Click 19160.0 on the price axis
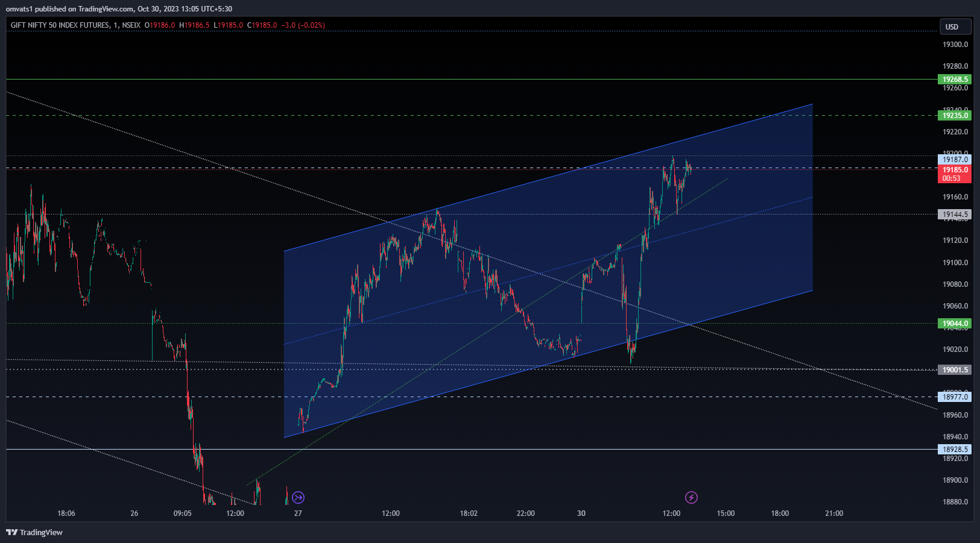 955,197
